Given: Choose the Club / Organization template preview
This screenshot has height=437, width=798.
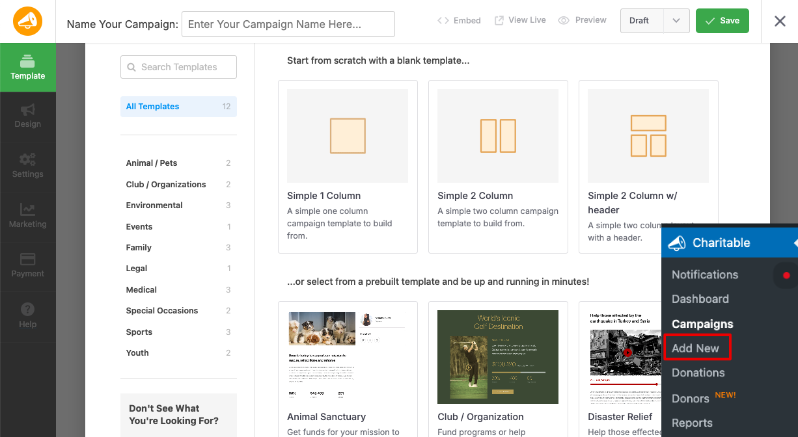Looking at the screenshot, I should click(498, 357).
